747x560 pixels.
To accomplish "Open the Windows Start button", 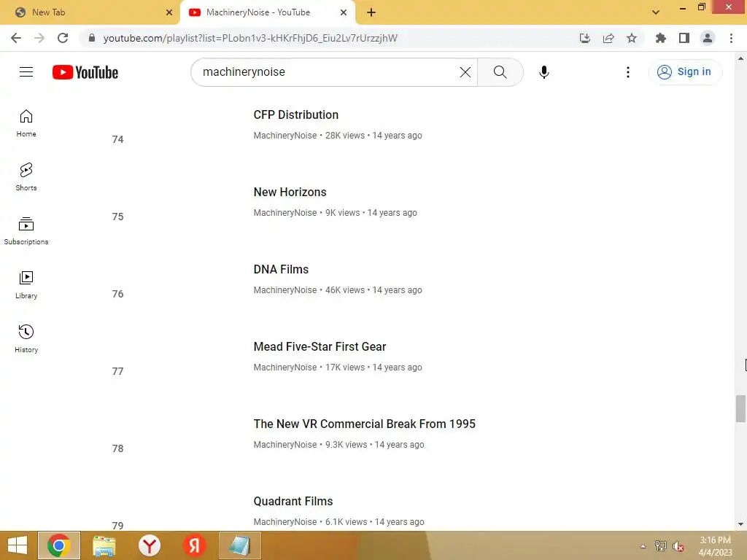I will click(18, 545).
